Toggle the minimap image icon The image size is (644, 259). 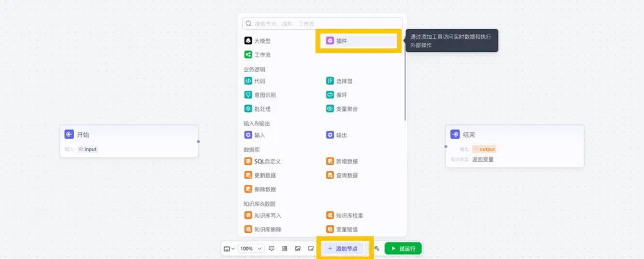(x=298, y=248)
